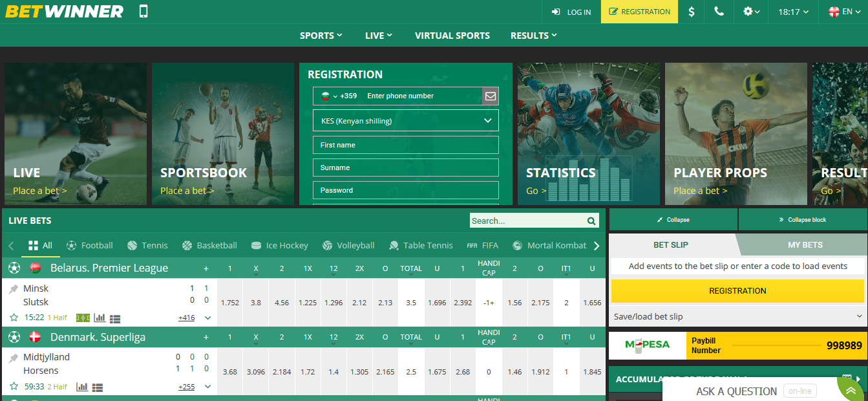Focus the live bets Search box
Screen dimensions: 868x401
click(527, 221)
